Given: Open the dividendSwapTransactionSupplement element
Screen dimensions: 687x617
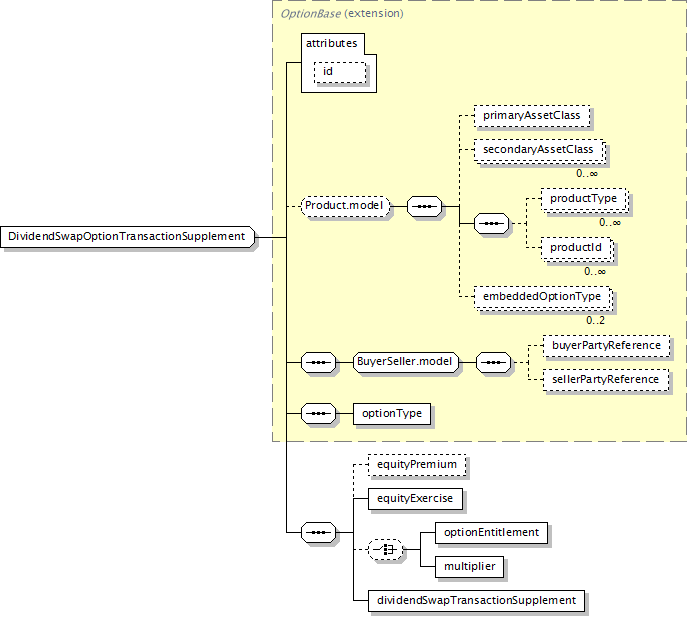Looking at the screenshot, I should [475, 600].
